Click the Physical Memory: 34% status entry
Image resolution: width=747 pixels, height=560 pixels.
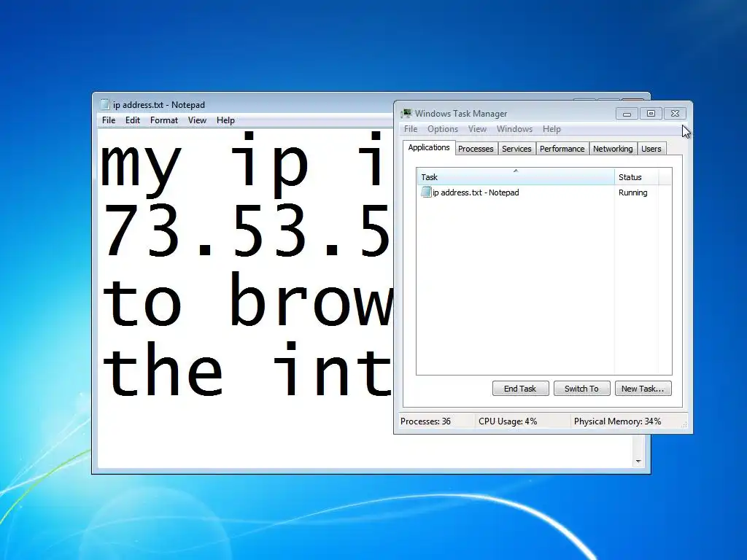click(617, 421)
